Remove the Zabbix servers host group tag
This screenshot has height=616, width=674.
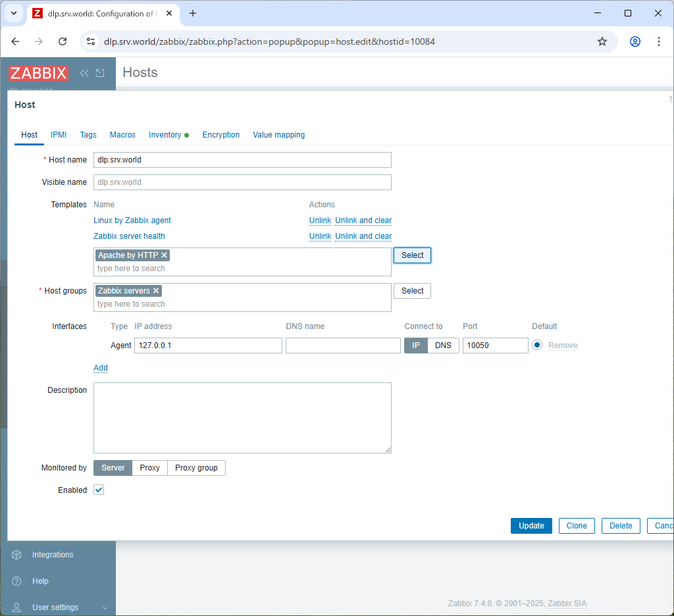pyautogui.click(x=156, y=291)
